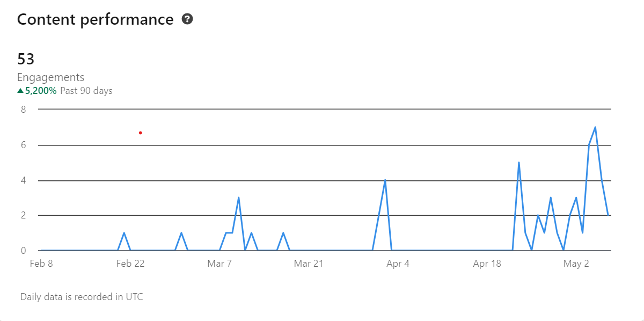The width and height of the screenshot is (644, 321).
Task: Click the highest peak near May 2
Action: pos(595,127)
